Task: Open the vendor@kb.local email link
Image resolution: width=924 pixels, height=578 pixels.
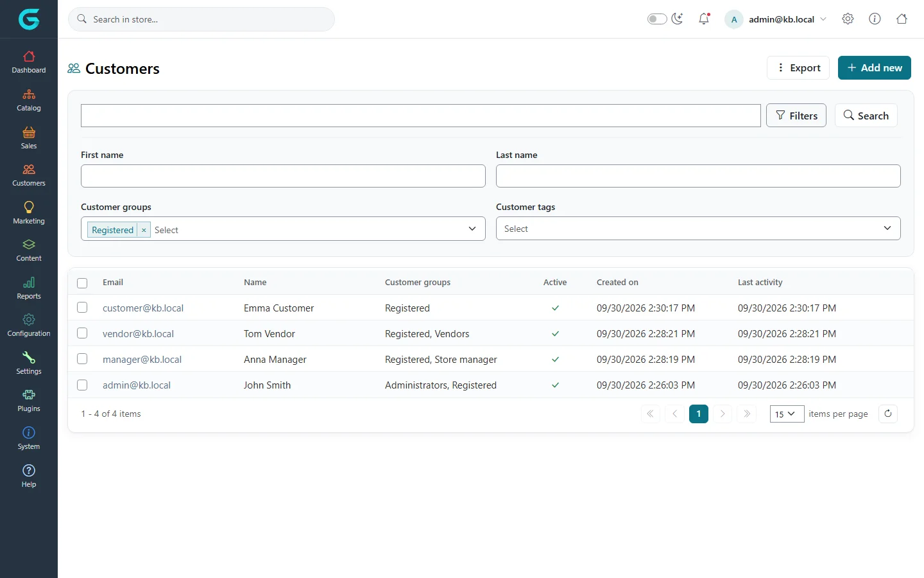Action: point(138,334)
